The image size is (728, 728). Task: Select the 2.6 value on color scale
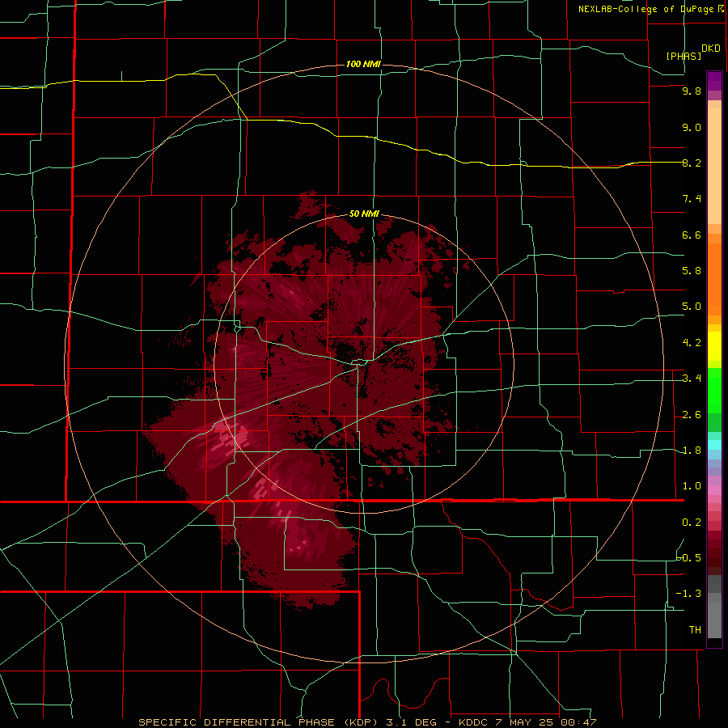tap(692, 415)
